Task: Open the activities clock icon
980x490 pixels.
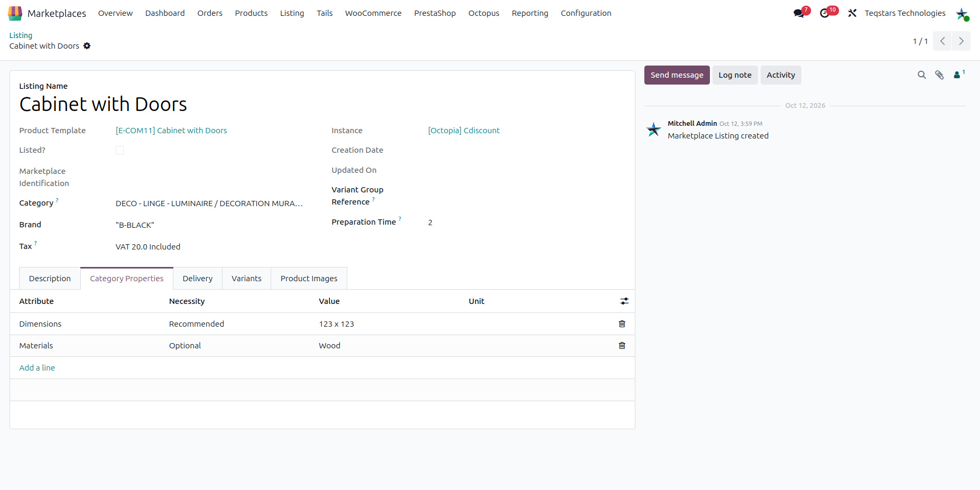Action: [x=825, y=13]
